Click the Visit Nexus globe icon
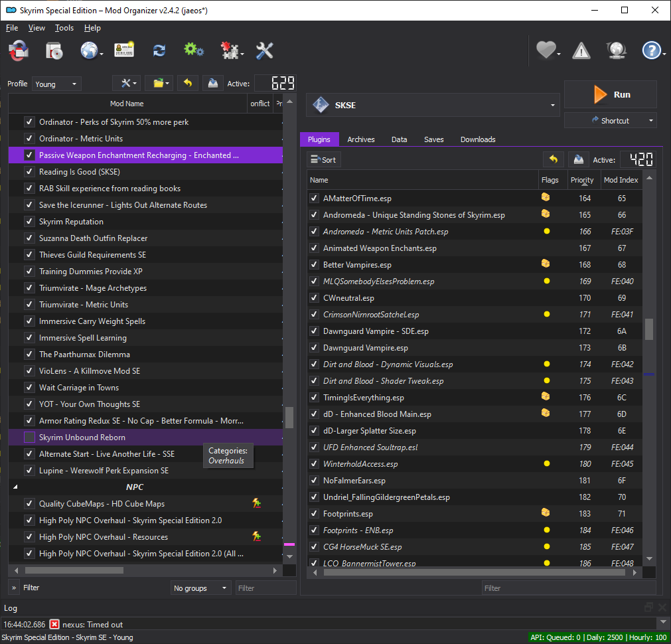 coord(89,50)
